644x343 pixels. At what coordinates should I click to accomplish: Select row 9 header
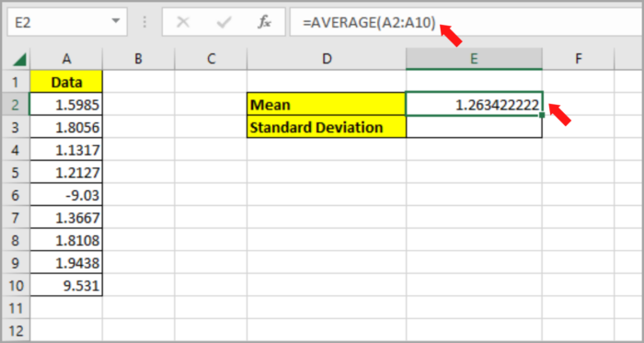(16, 263)
